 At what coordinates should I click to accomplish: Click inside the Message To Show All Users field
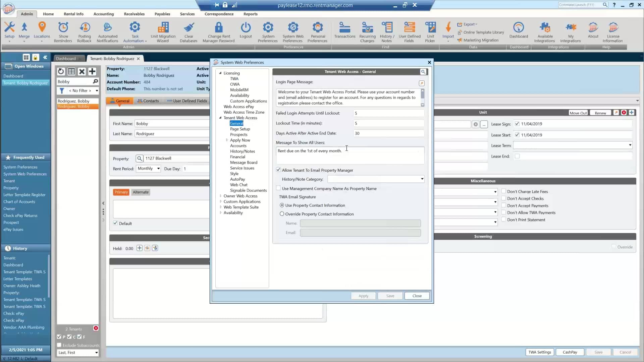[x=349, y=155]
